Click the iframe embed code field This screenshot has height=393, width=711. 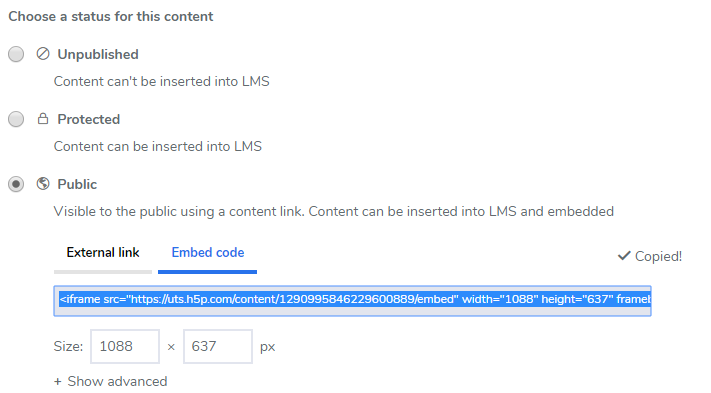pos(352,301)
